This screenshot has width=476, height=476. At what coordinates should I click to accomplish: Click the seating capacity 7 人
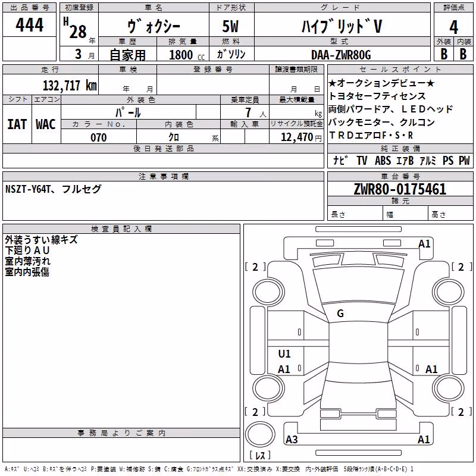tap(255, 112)
